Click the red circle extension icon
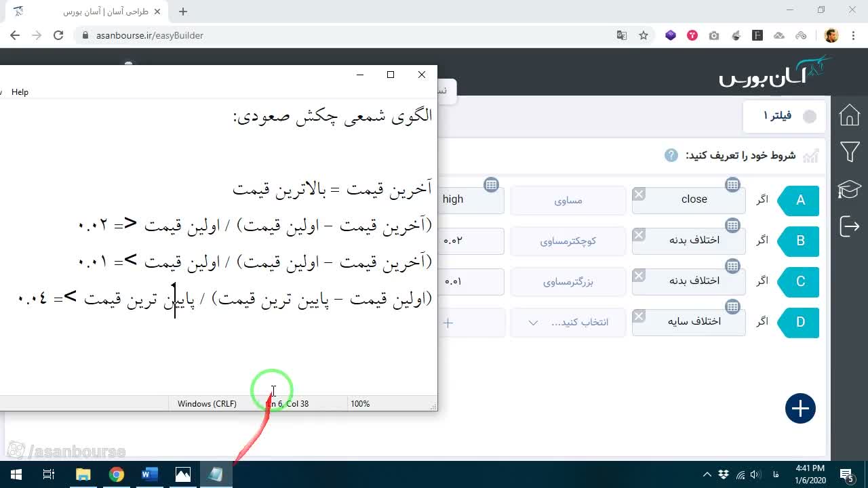Screen dimensions: 868x488 click(692, 35)
